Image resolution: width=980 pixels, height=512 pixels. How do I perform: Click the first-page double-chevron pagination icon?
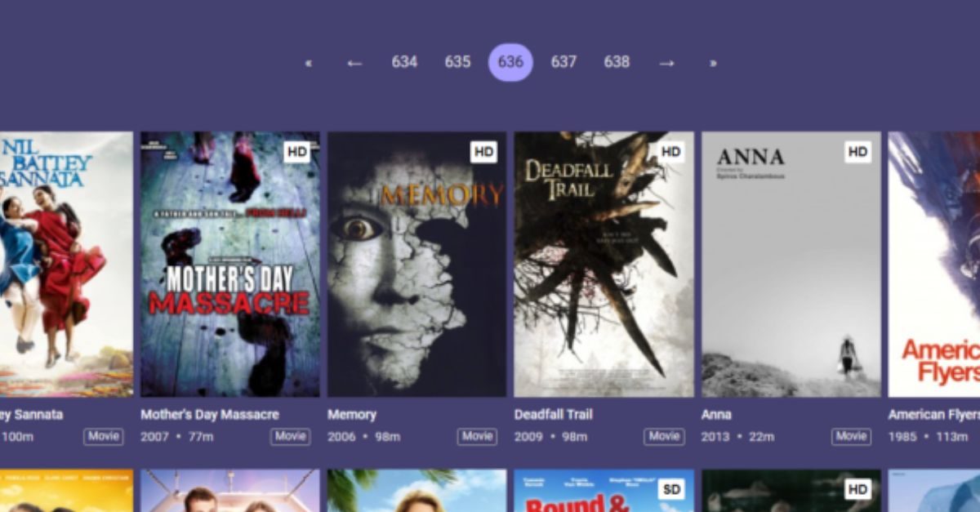(x=309, y=62)
